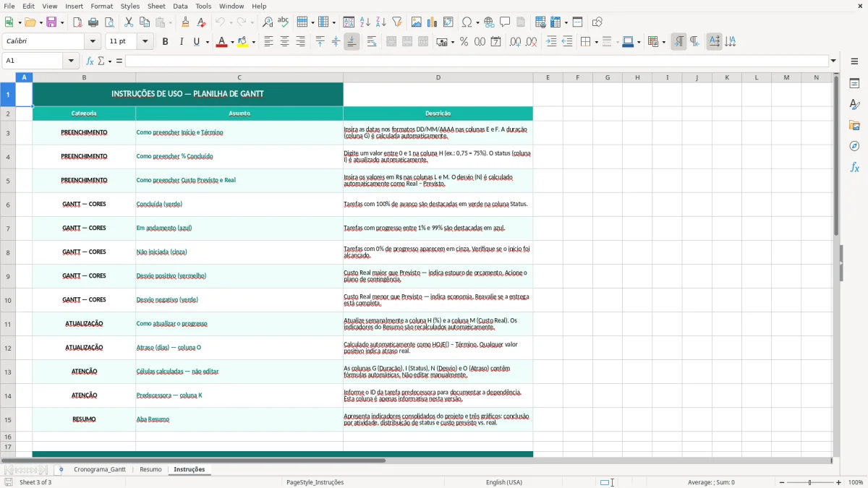Screen dimensions: 868x488
Task: Open Font Size dropdown arrow
Action: (x=145, y=42)
